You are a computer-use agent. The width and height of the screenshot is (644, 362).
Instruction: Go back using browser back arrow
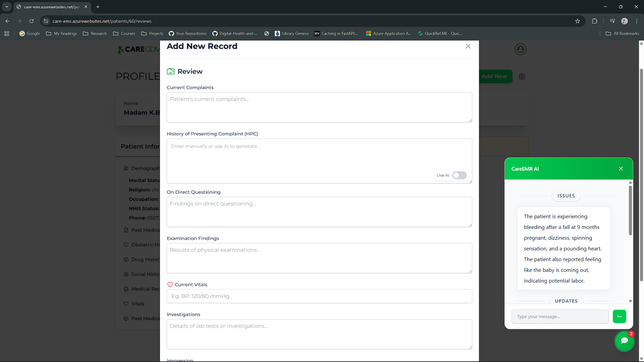click(x=7, y=21)
